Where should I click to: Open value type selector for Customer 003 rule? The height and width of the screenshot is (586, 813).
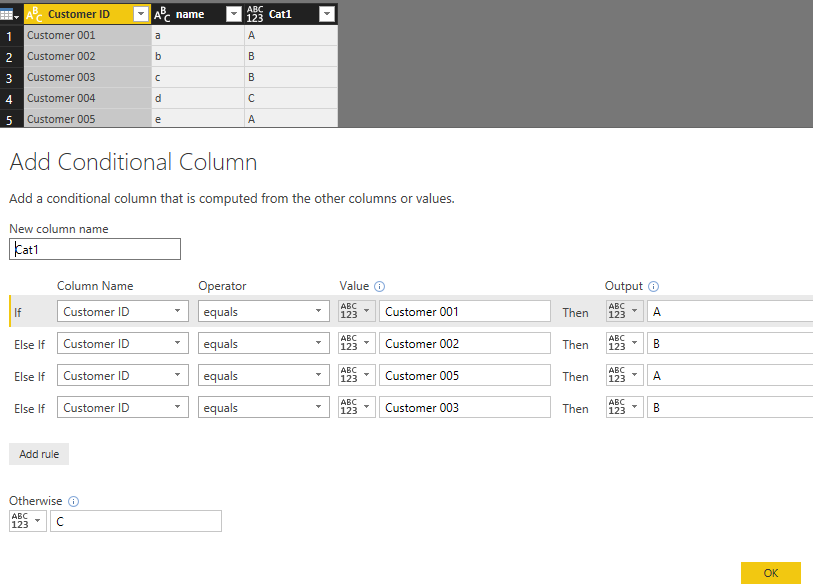click(356, 408)
